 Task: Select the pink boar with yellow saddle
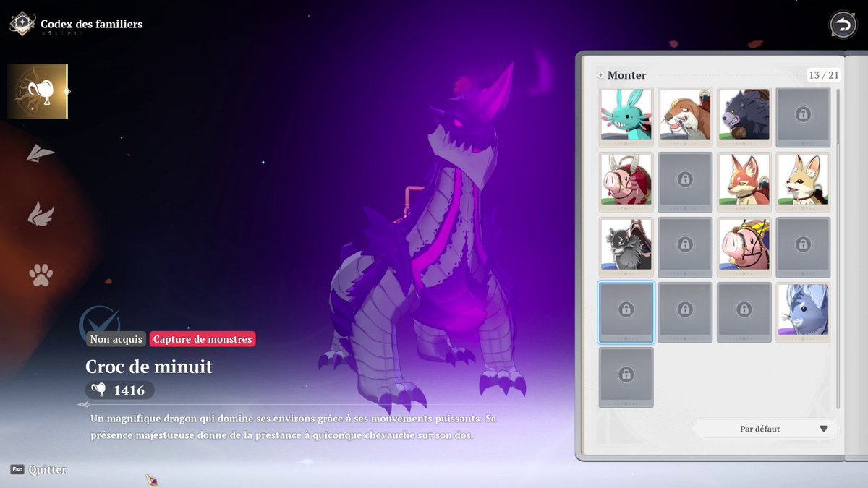744,247
